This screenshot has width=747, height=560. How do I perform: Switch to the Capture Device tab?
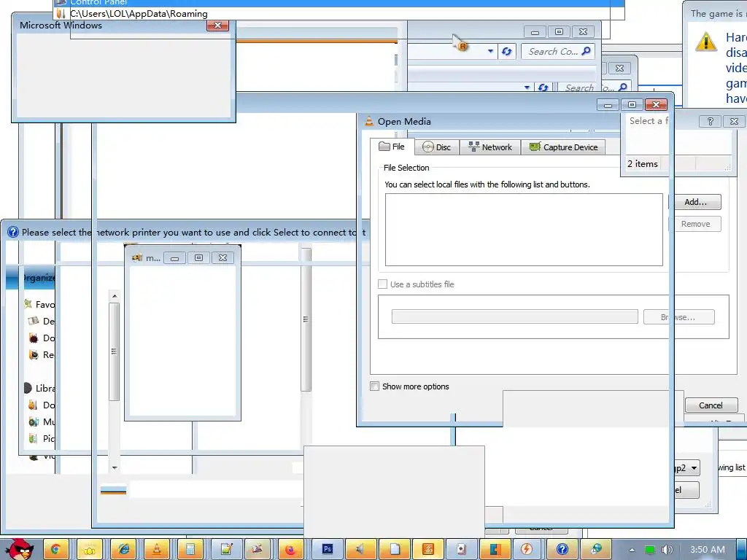(564, 147)
